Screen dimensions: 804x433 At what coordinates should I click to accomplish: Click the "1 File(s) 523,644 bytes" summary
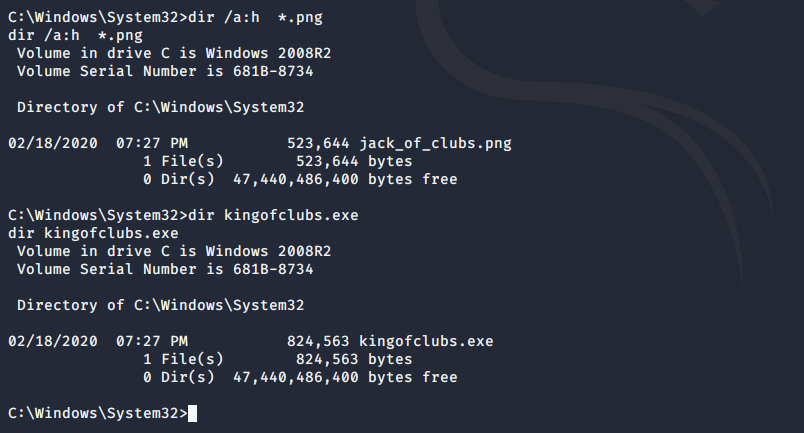tap(277, 162)
